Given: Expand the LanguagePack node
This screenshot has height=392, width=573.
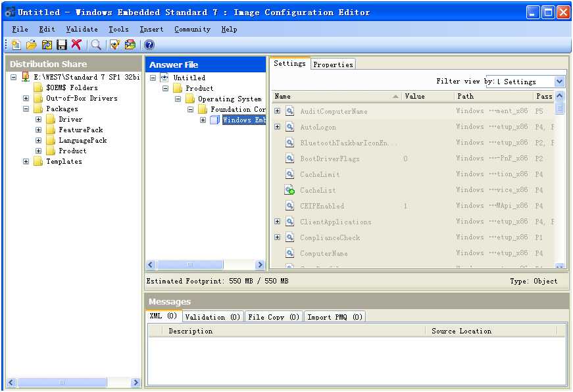Looking at the screenshot, I should click(38, 140).
